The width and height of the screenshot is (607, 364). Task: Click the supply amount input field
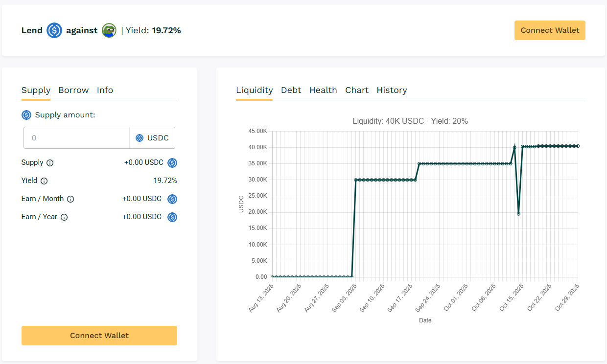76,137
